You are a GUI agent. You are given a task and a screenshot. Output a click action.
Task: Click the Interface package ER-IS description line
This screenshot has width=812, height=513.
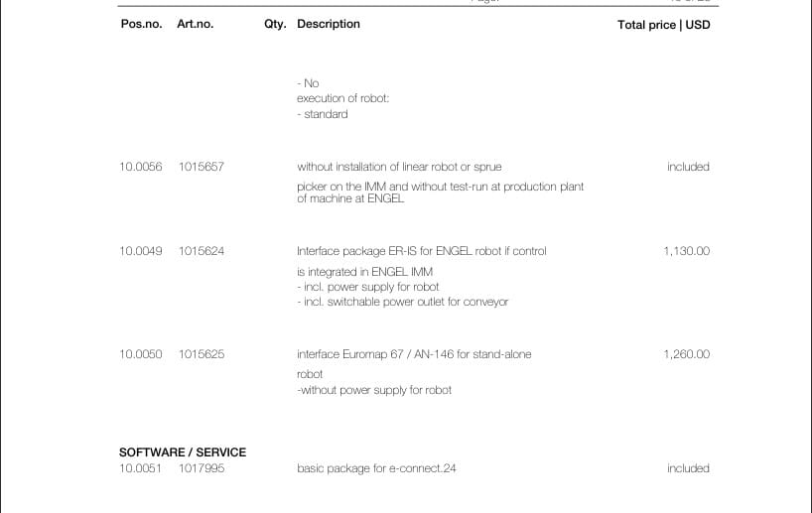pyautogui.click(x=422, y=251)
